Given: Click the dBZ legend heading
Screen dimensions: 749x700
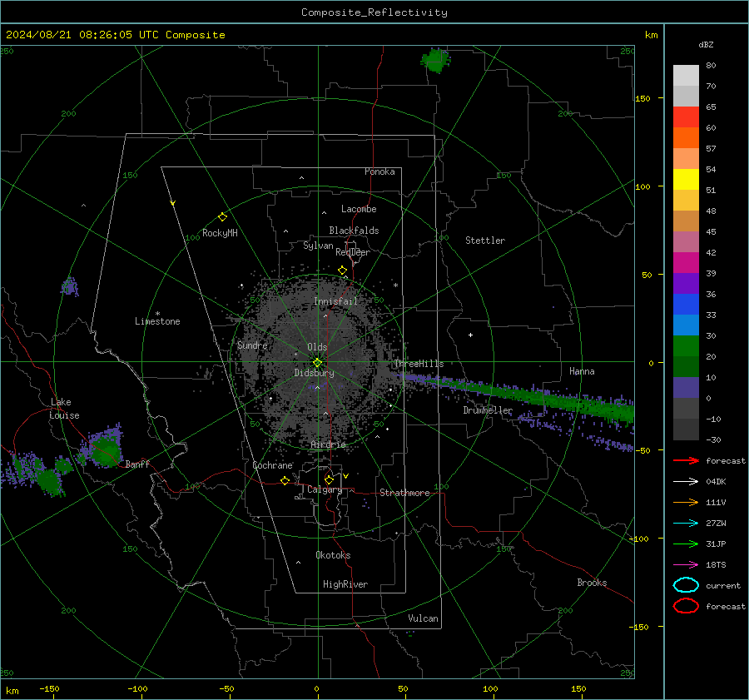Looking at the screenshot, I should click(x=706, y=44).
